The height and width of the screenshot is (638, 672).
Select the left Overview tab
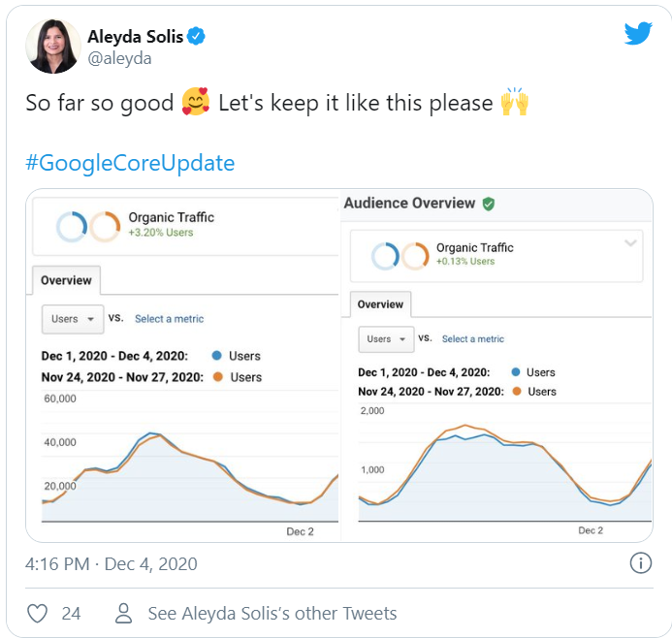click(66, 280)
